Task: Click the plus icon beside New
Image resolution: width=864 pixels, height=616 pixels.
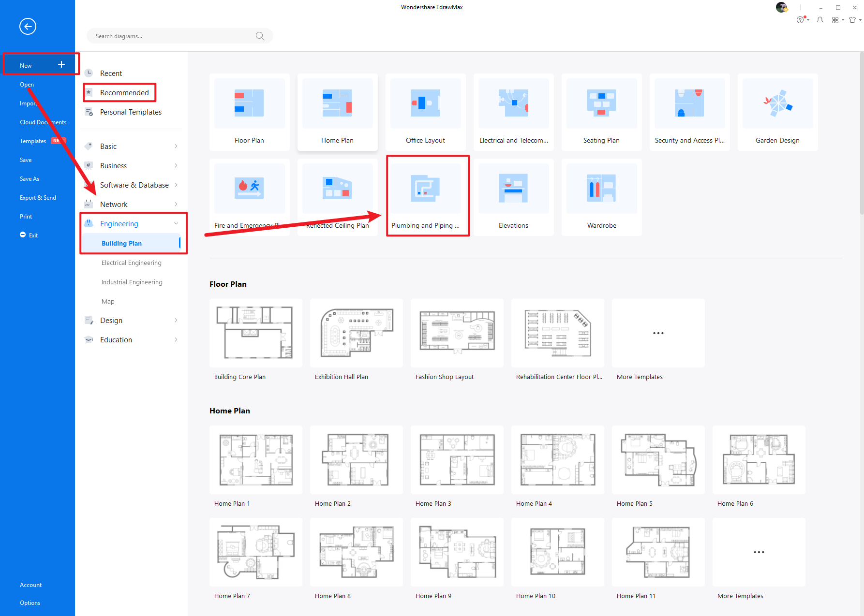Action: [x=61, y=64]
